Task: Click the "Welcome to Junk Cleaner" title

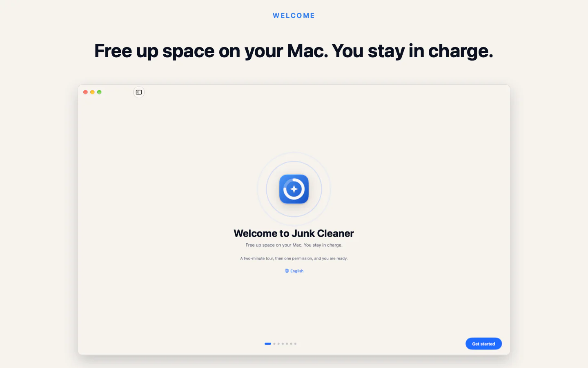Action: pyautogui.click(x=294, y=233)
